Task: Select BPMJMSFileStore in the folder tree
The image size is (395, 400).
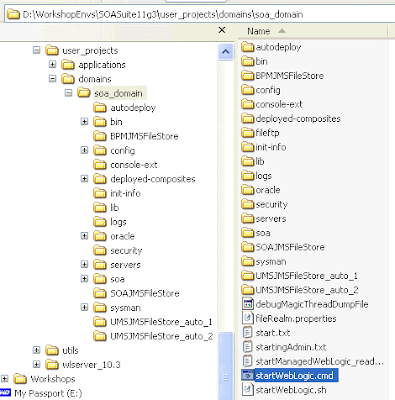Action: pos(144,136)
